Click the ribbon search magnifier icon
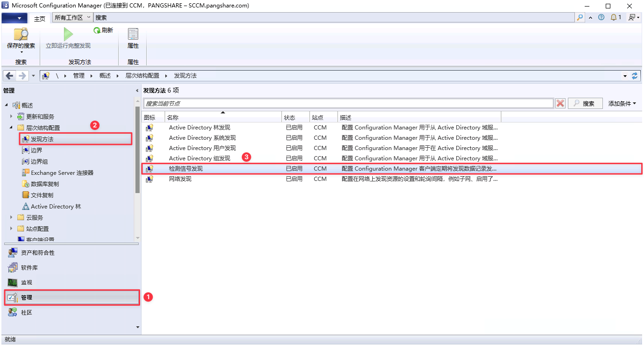The width and height of the screenshot is (644, 345). point(580,17)
